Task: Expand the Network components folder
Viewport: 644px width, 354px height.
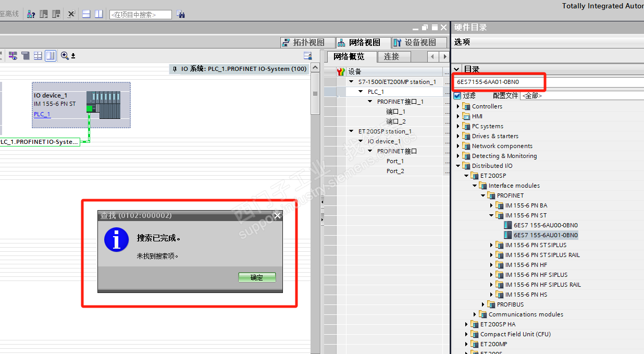Action: (459, 146)
